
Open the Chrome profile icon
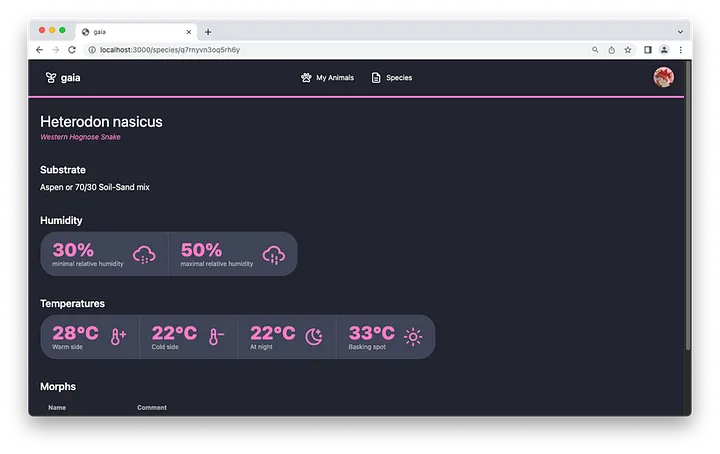(664, 50)
